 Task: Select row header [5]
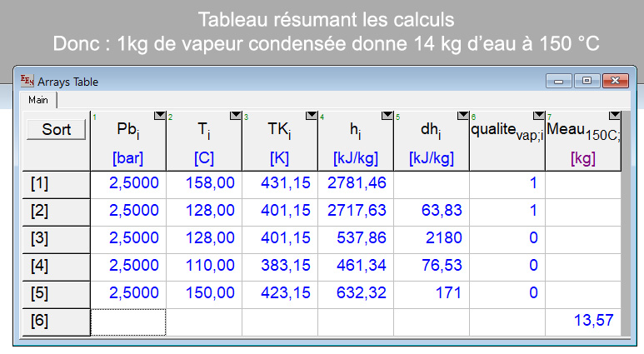click(x=57, y=295)
